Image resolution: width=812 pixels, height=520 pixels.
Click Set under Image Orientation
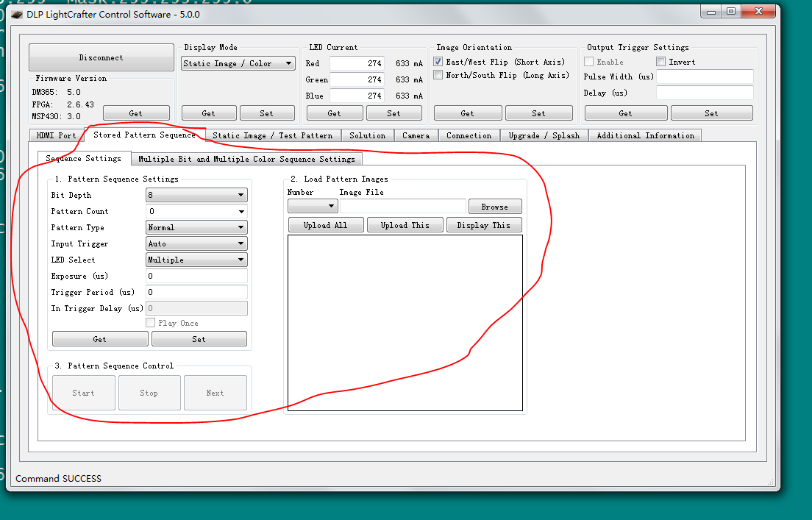click(x=538, y=113)
